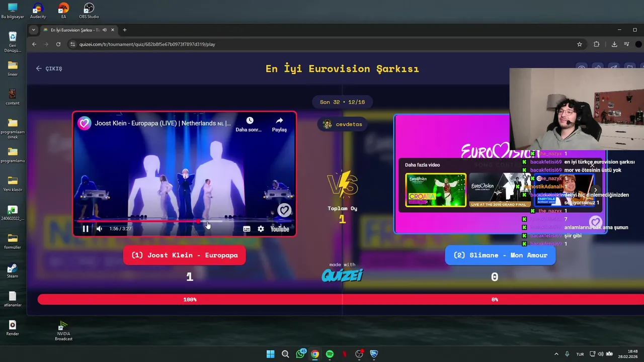This screenshot has height=362, width=644.
Task: Toggle subtitles on the YouTube player
Action: 247,229
